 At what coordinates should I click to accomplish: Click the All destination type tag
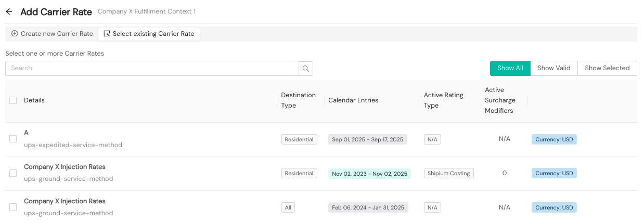coord(288,207)
